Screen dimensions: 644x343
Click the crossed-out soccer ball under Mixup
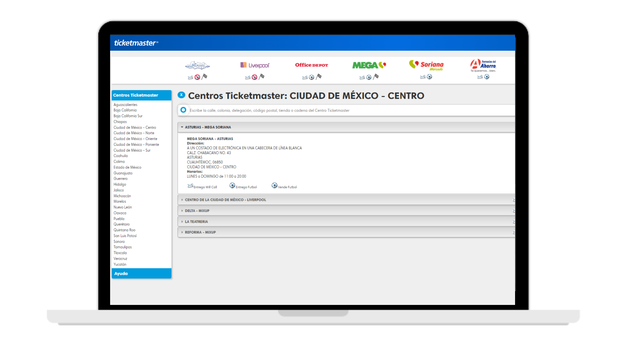[197, 77]
